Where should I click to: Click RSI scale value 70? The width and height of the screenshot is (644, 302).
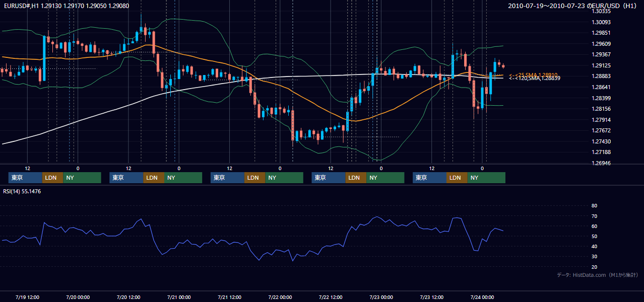pyautogui.click(x=594, y=216)
